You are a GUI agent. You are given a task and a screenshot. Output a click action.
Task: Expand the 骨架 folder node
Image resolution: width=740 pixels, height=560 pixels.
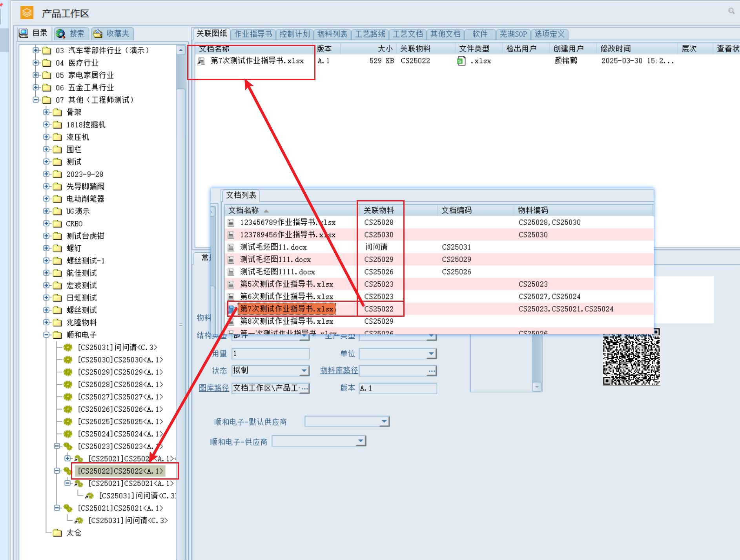click(46, 112)
